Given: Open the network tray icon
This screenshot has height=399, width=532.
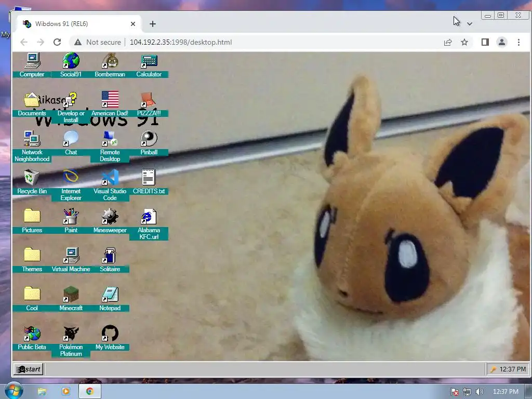Looking at the screenshot, I should [x=467, y=392].
